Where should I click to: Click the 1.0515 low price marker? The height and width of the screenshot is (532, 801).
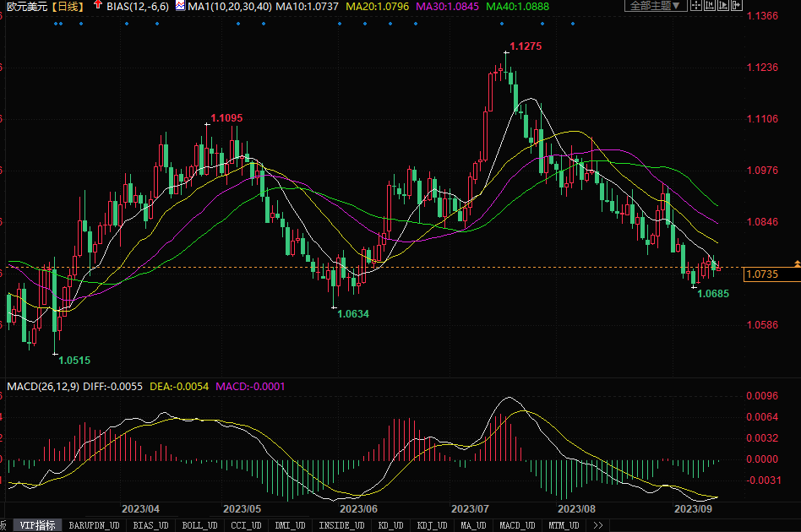pos(74,361)
